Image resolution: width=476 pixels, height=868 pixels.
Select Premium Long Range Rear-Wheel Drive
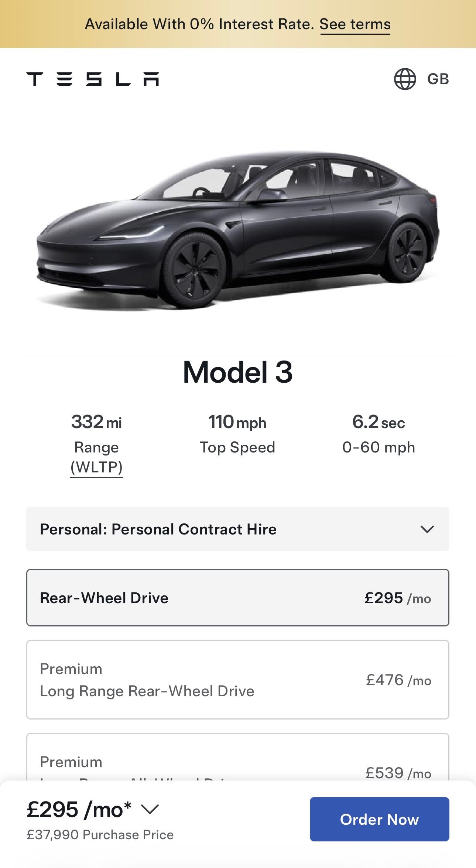[238, 680]
